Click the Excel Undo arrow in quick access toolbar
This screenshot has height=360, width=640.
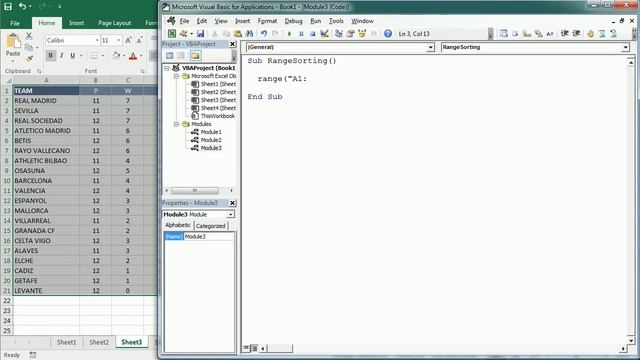click(x=22, y=7)
